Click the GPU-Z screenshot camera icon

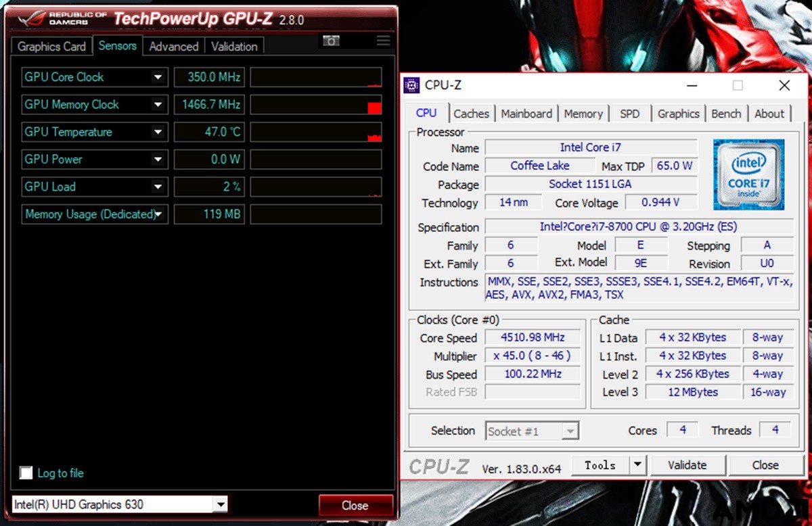pos(331,41)
